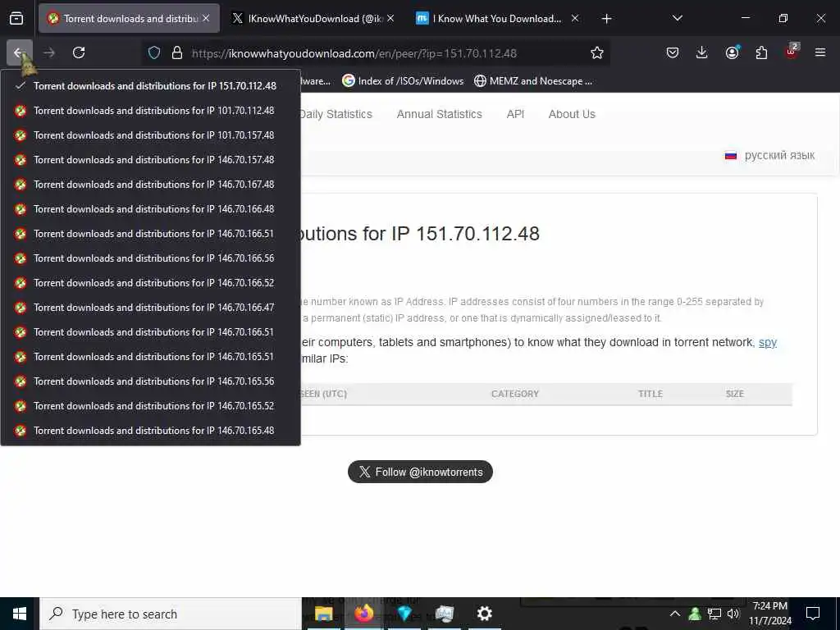Switch to the I Know What You Download tab
Image resolution: width=840 pixels, height=630 pixels.
point(497,19)
